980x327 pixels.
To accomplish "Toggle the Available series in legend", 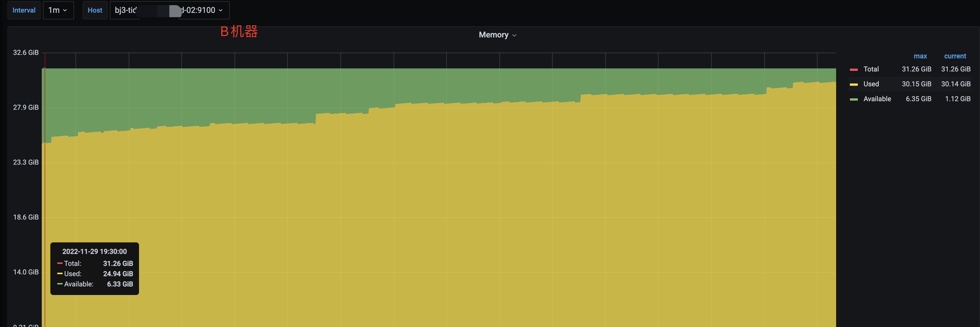I will point(877,99).
